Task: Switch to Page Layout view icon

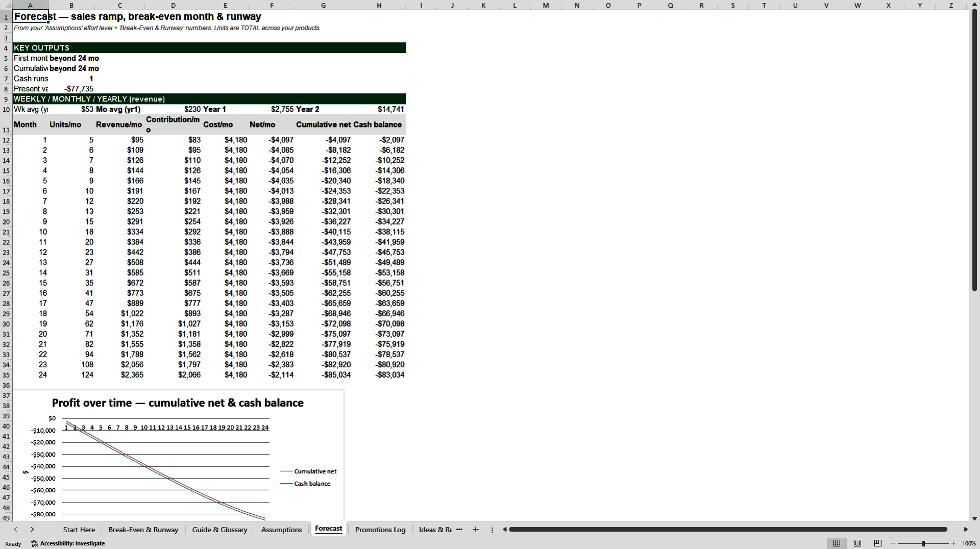Action: (x=857, y=543)
